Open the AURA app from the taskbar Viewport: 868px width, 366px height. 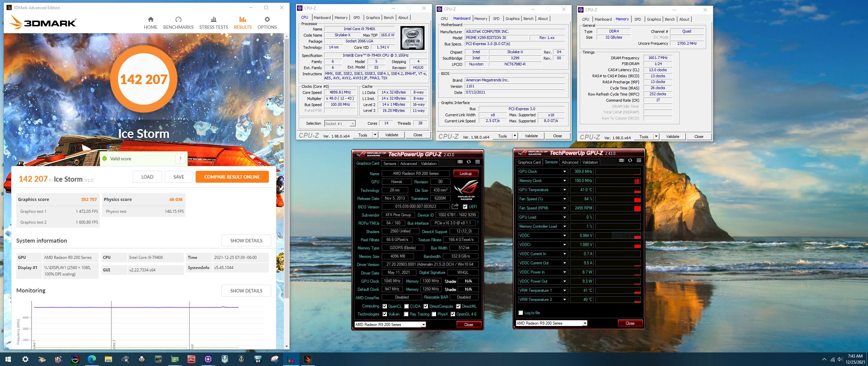(75, 359)
